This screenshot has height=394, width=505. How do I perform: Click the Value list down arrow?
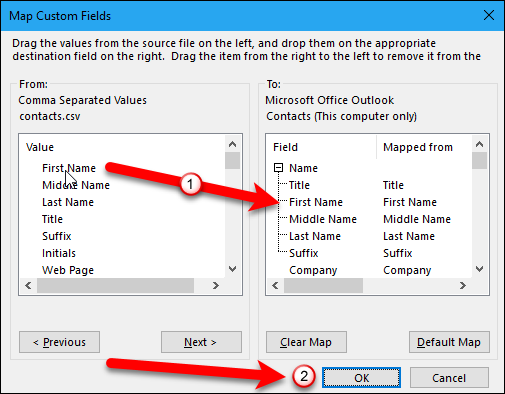pos(232,269)
